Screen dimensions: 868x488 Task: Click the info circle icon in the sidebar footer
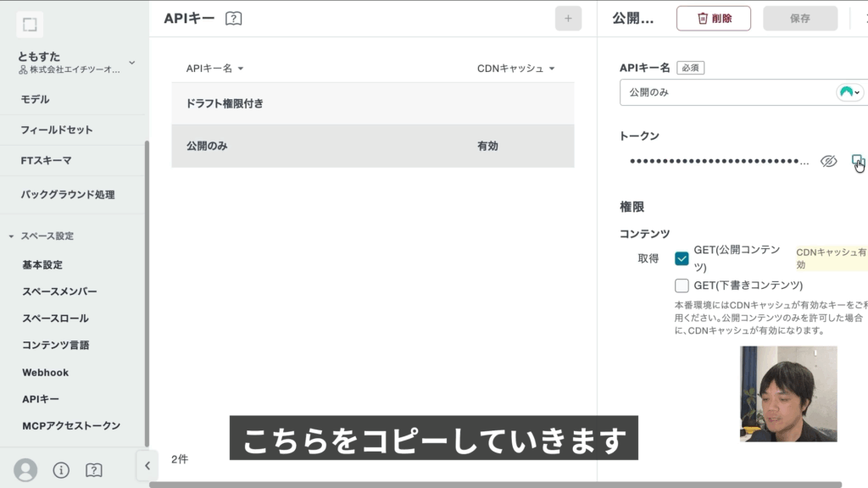(x=61, y=469)
